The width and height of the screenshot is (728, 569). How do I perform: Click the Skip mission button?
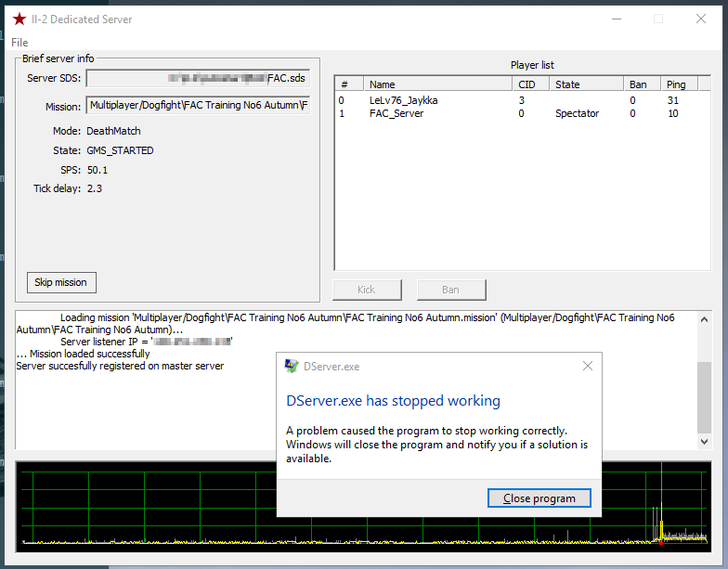click(61, 282)
